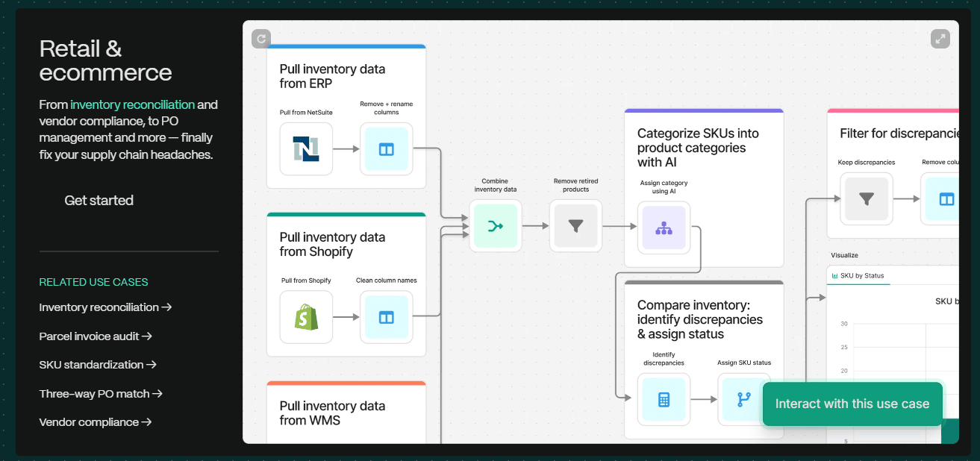This screenshot has width=980, height=461.
Task: Click the Assign category using AI icon
Action: tap(664, 228)
